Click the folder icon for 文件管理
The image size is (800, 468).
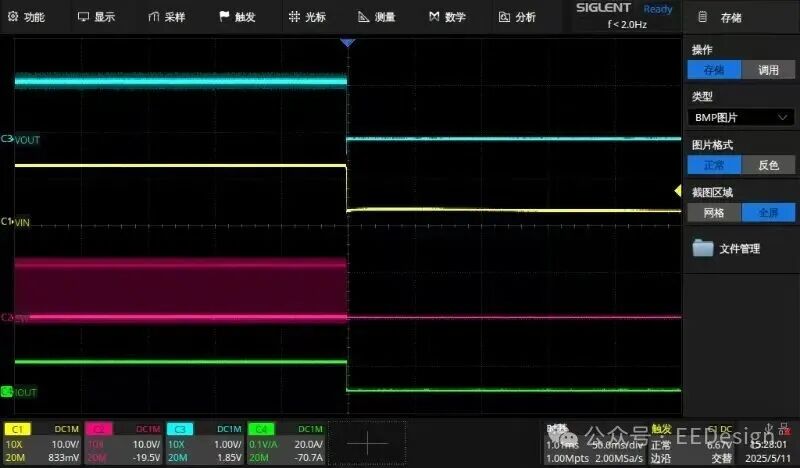(x=703, y=248)
